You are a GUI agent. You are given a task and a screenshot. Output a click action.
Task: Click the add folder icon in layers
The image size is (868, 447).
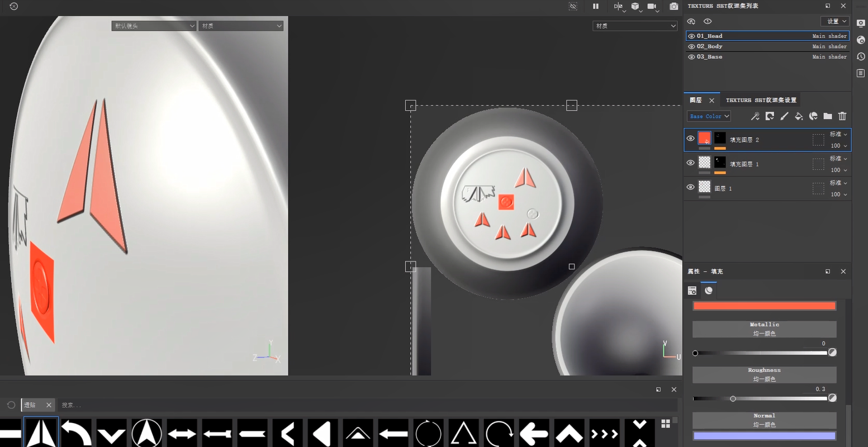click(828, 116)
